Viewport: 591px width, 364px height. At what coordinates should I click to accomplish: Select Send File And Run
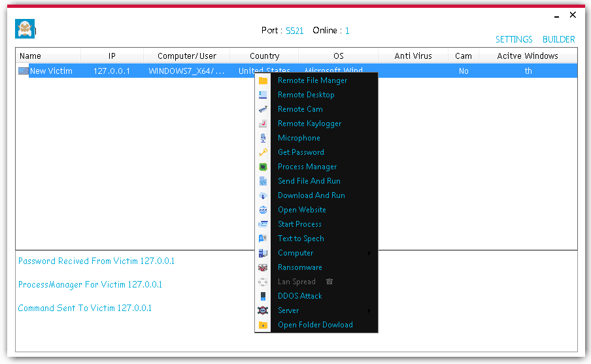[309, 181]
